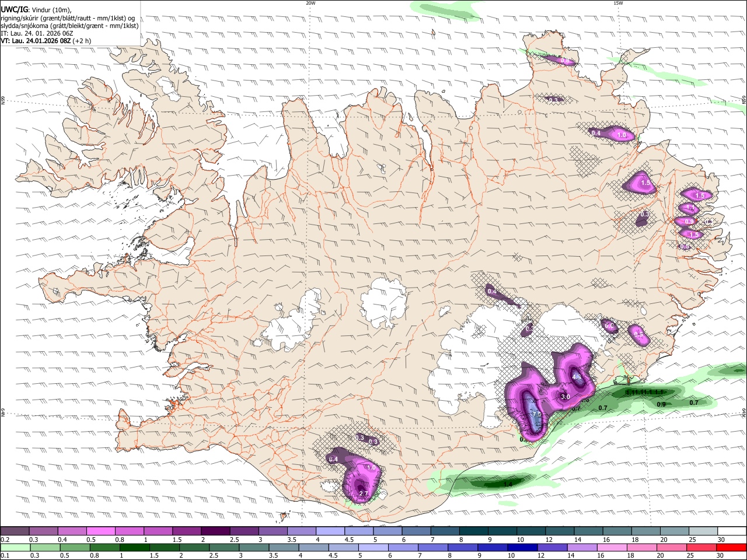Pick the dark mauve 0.2–0.3 snow scale swatch

pyautogui.click(x=15, y=531)
